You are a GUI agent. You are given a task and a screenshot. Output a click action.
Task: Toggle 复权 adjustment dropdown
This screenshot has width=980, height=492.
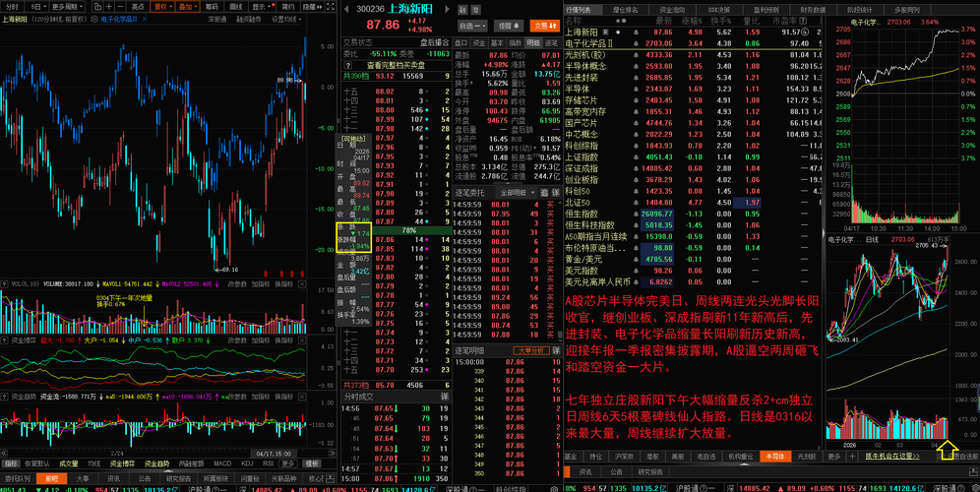point(162,7)
